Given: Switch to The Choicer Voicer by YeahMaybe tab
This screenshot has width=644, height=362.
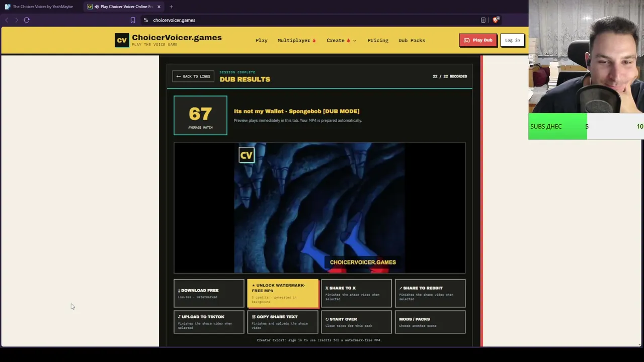Looking at the screenshot, I should pos(39,7).
